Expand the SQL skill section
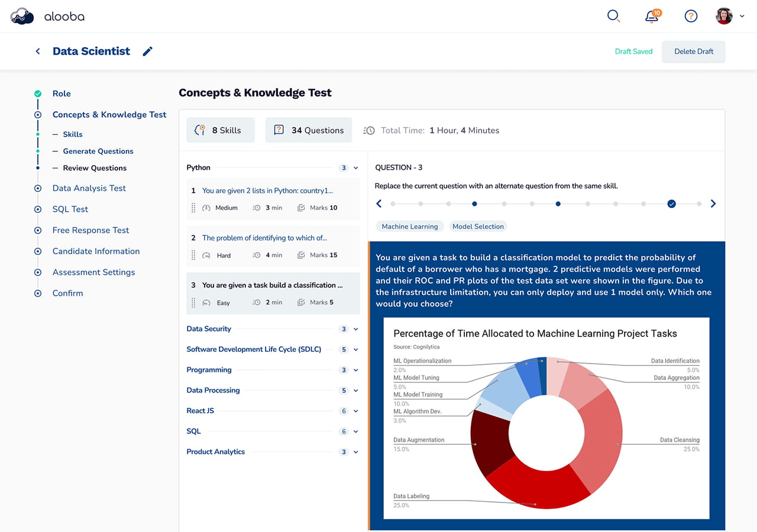The height and width of the screenshot is (532, 757). (x=356, y=432)
